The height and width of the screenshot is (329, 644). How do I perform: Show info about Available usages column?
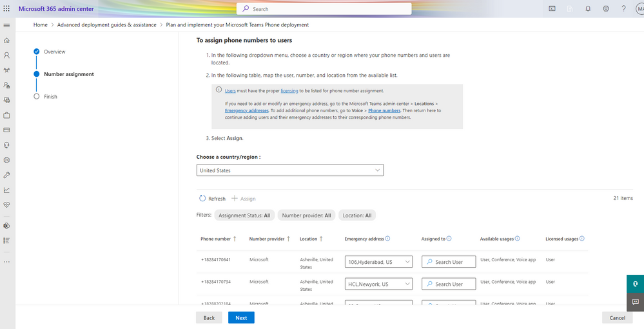coord(517,239)
